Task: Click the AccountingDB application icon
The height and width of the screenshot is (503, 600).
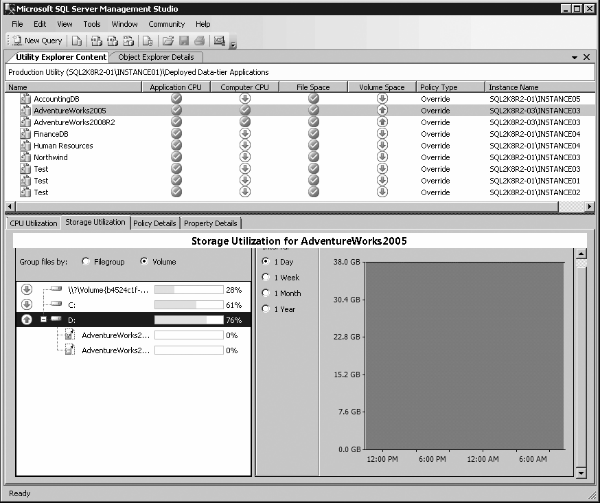Action: 25,99
